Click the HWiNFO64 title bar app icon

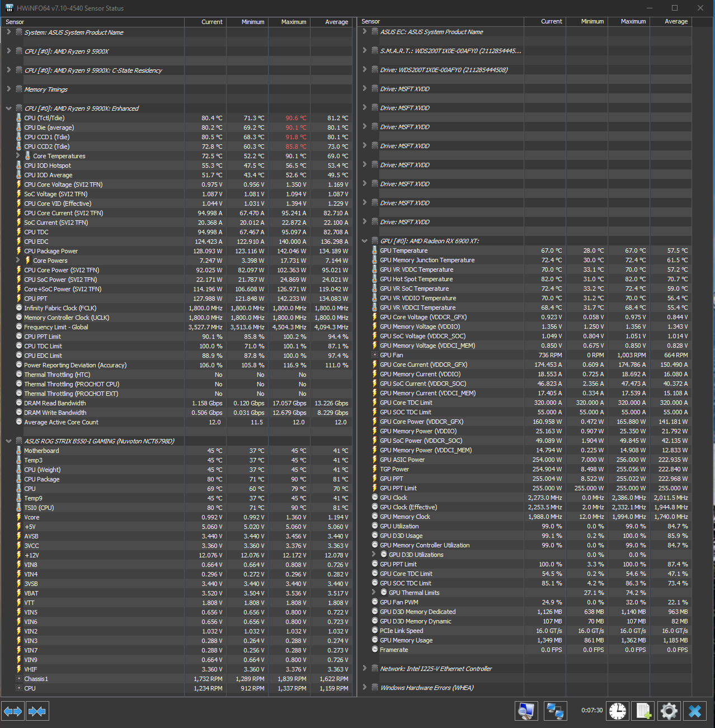click(x=9, y=8)
